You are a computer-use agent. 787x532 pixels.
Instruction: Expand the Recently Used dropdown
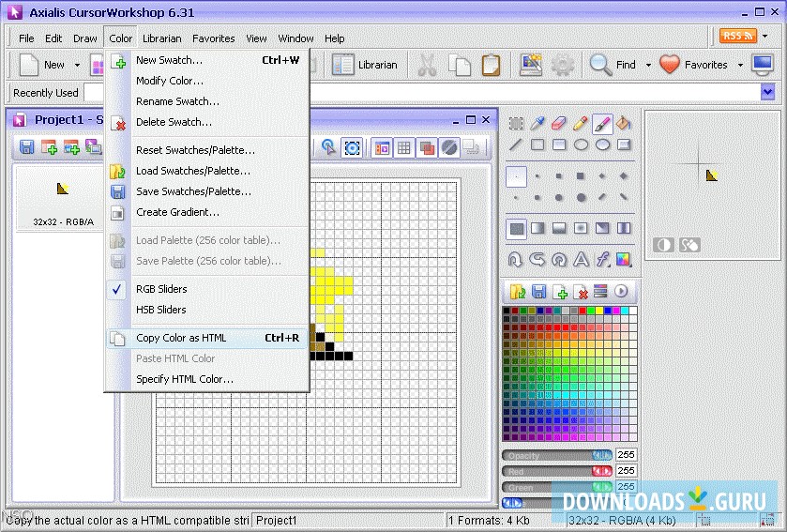pyautogui.click(x=768, y=92)
